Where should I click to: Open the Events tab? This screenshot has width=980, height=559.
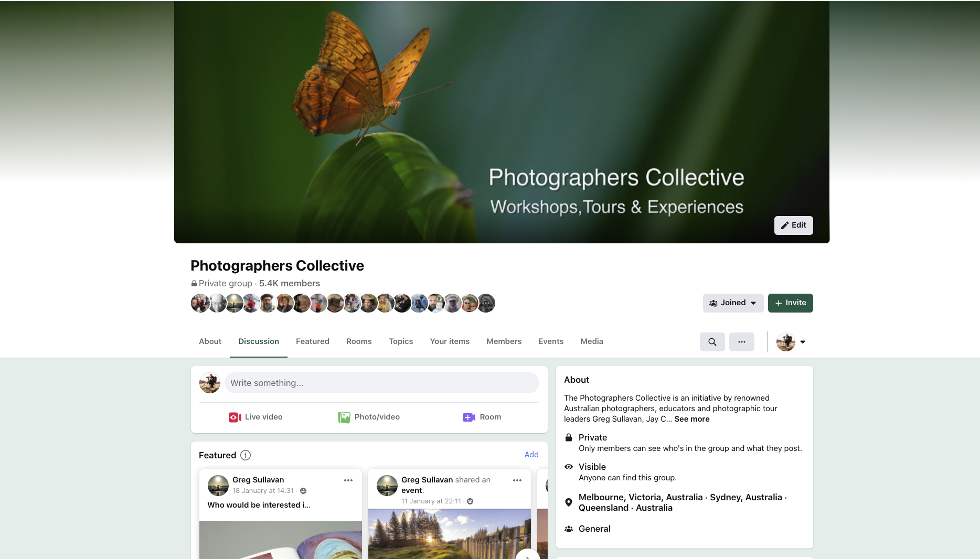coord(551,341)
